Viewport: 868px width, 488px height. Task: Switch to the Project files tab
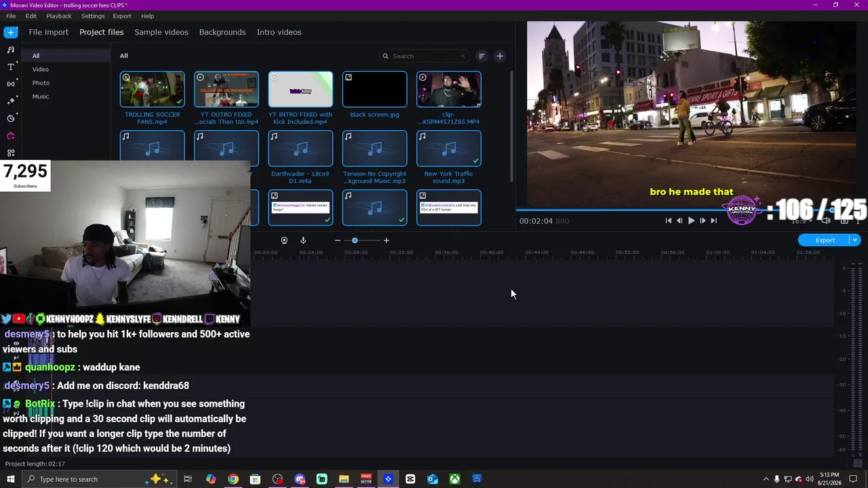(102, 32)
